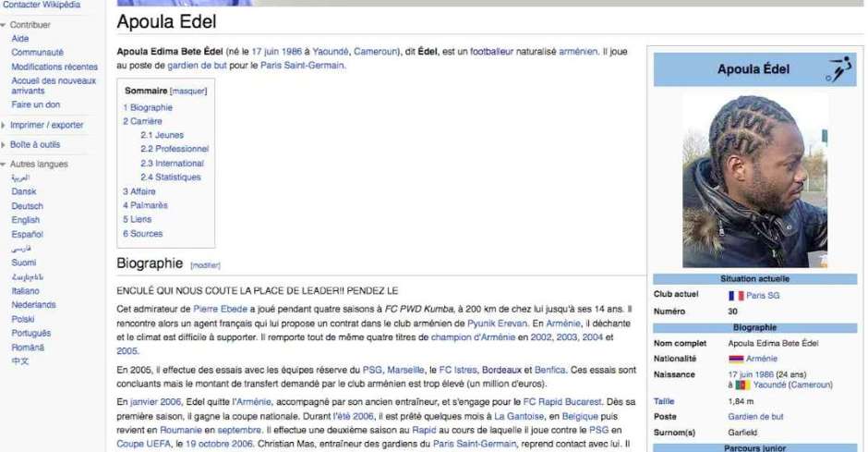
Task: Open Taille label link in infobox
Action: [x=664, y=401]
